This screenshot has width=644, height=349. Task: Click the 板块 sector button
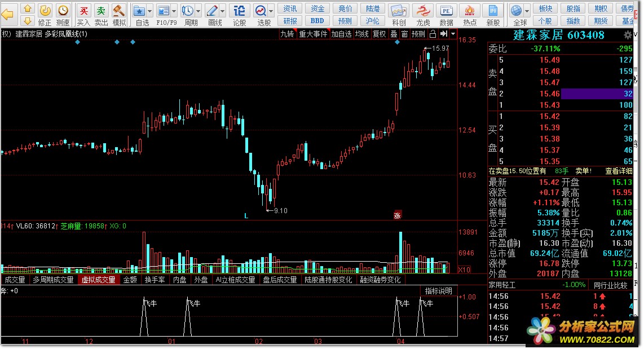[545, 8]
